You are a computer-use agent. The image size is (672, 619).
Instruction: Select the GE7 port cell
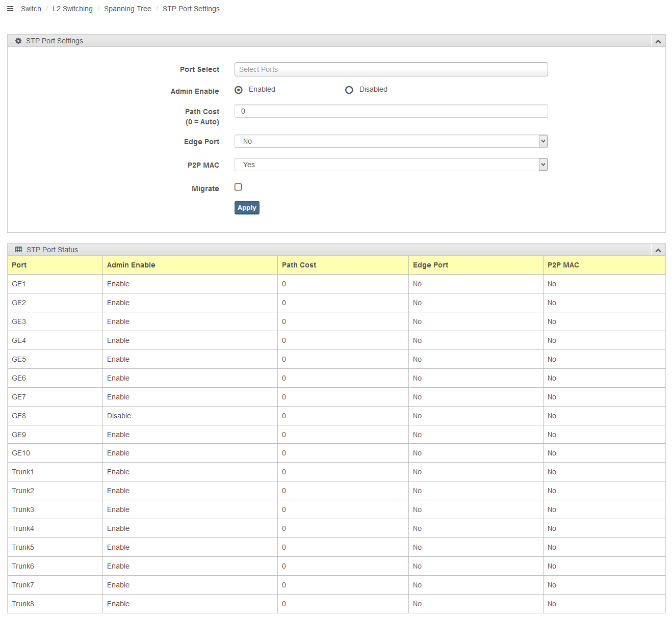click(55, 397)
